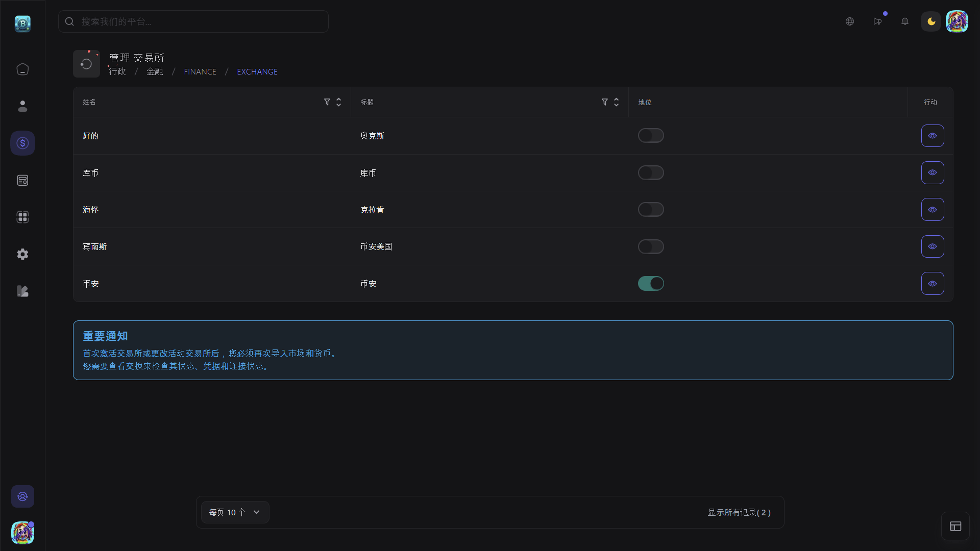Viewport: 980px width, 551px height.
Task: Sort the 标题 column
Action: coord(617,102)
